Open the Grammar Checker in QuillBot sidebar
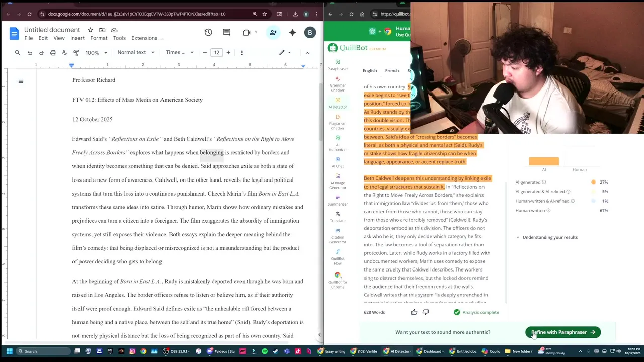 338,83
